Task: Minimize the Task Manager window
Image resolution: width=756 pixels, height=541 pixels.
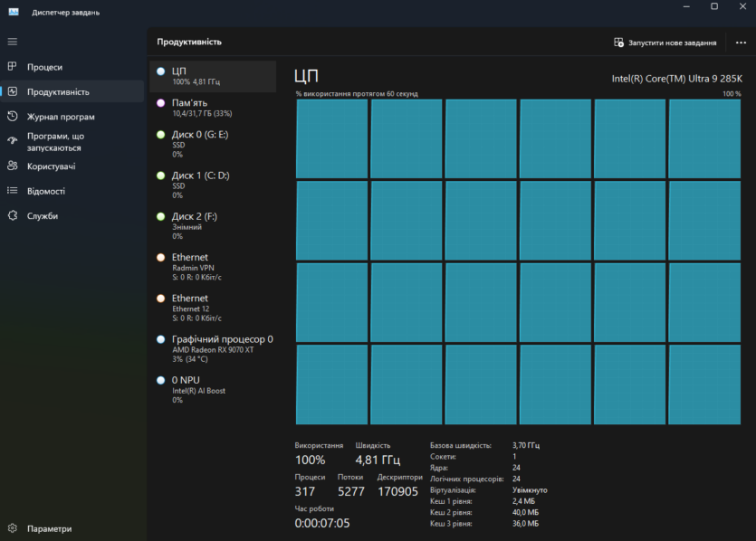Action: pyautogui.click(x=686, y=6)
